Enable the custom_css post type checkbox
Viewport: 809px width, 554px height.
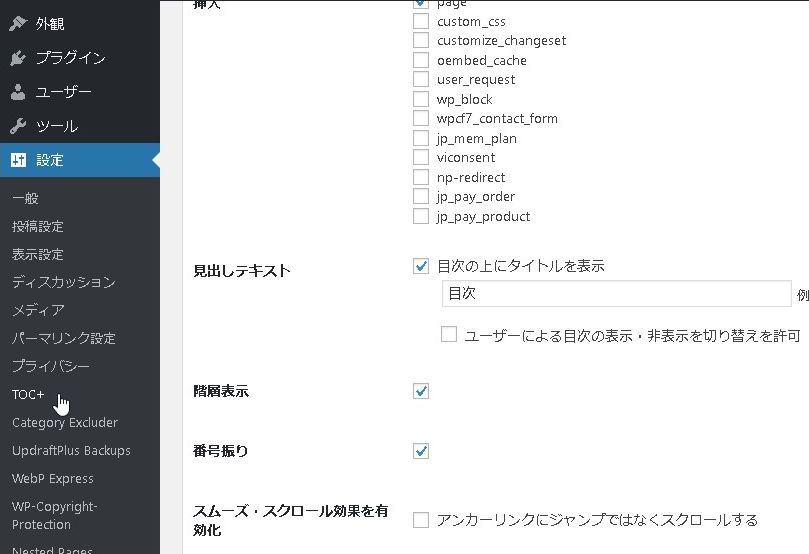pyautogui.click(x=421, y=21)
